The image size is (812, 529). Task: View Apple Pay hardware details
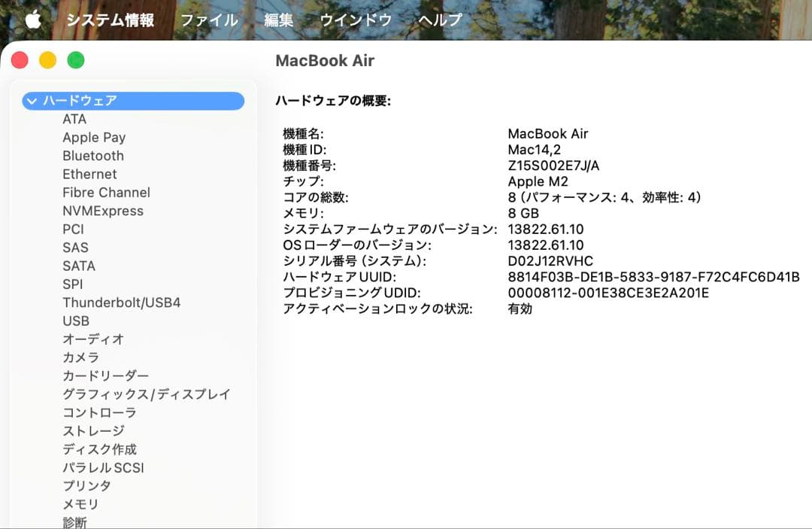pyautogui.click(x=94, y=137)
